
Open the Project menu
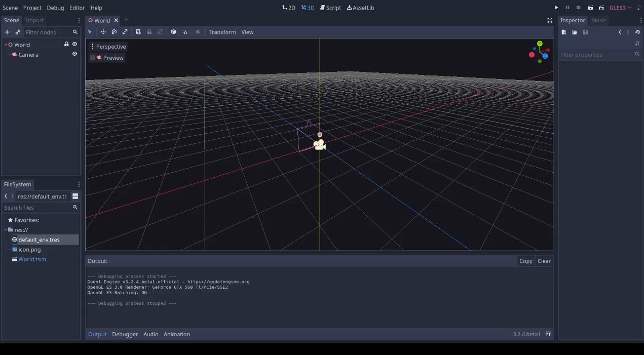coord(32,8)
